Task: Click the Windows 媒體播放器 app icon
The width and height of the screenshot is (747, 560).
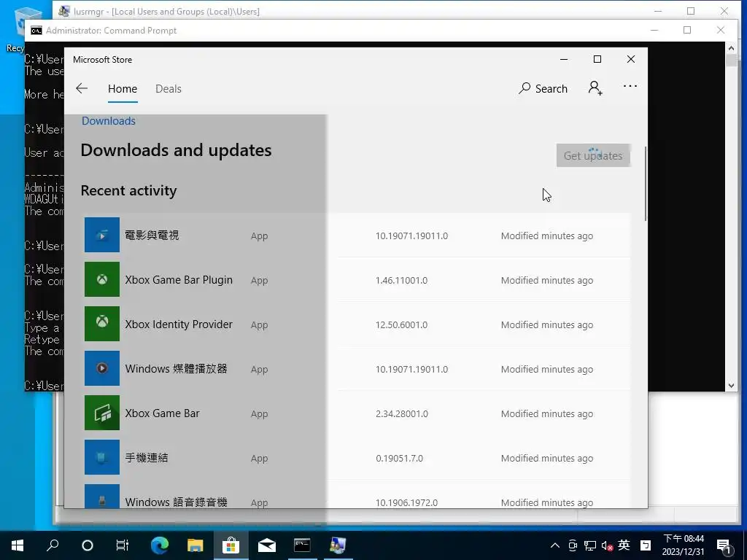Action: pyautogui.click(x=102, y=368)
